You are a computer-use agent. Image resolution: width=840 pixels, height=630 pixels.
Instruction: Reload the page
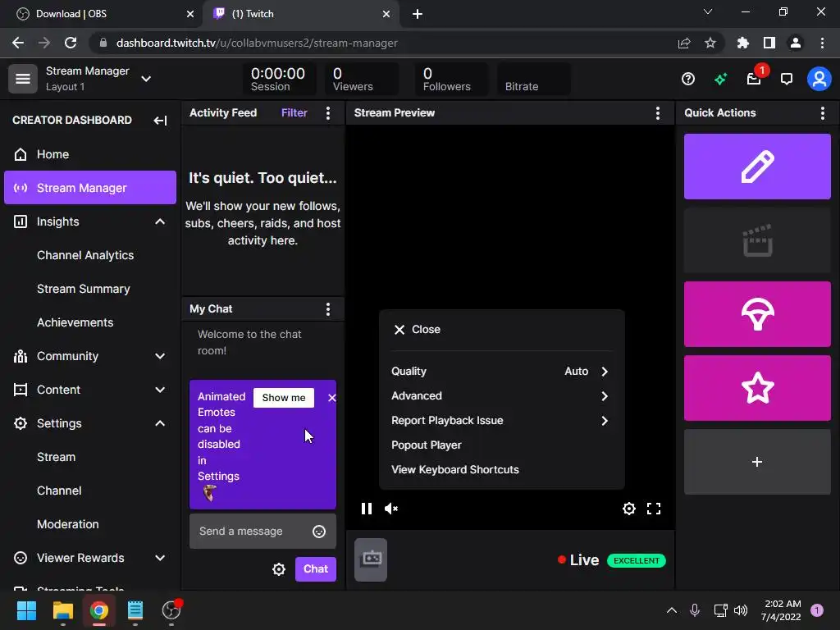(71, 43)
